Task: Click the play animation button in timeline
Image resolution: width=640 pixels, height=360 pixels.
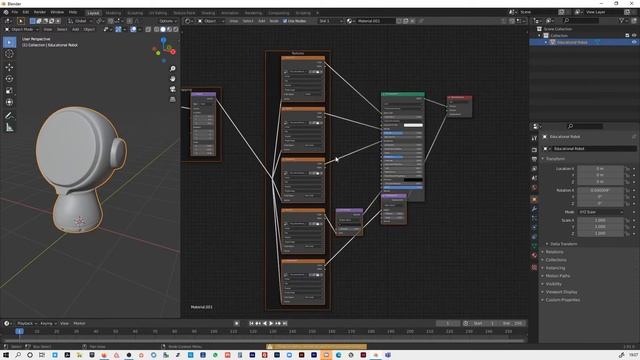Action: [x=271, y=323]
